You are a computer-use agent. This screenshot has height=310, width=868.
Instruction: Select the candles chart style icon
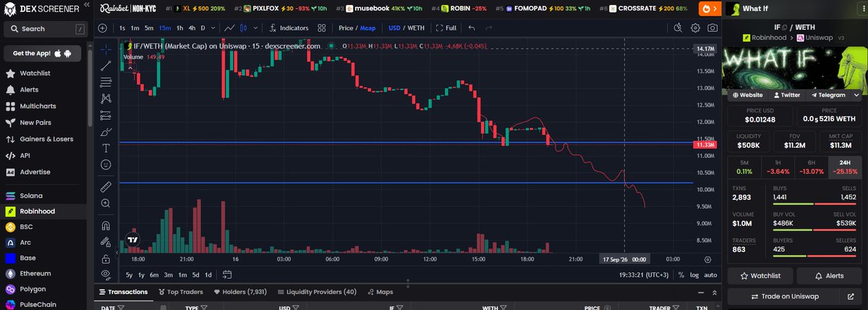tap(244, 28)
